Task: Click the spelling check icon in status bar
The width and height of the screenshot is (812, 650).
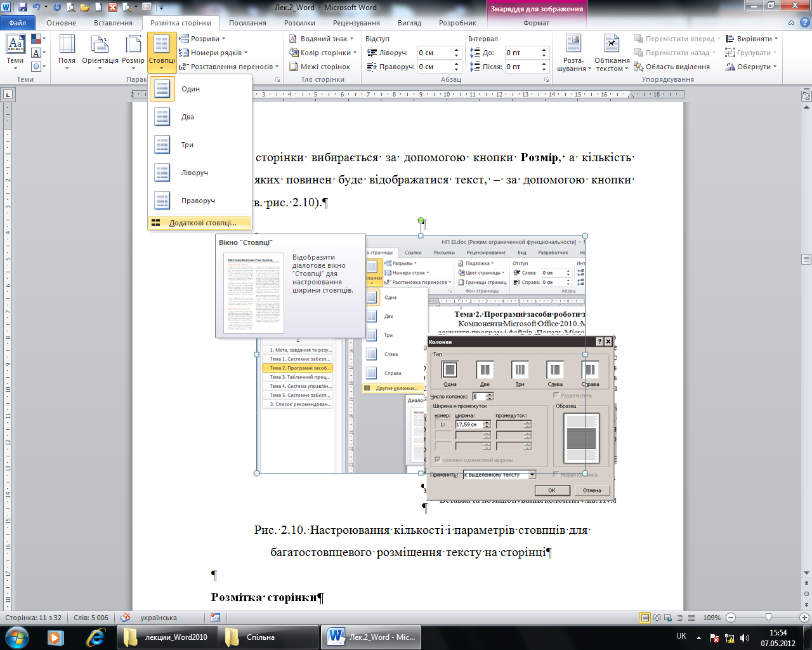Action: click(126, 618)
